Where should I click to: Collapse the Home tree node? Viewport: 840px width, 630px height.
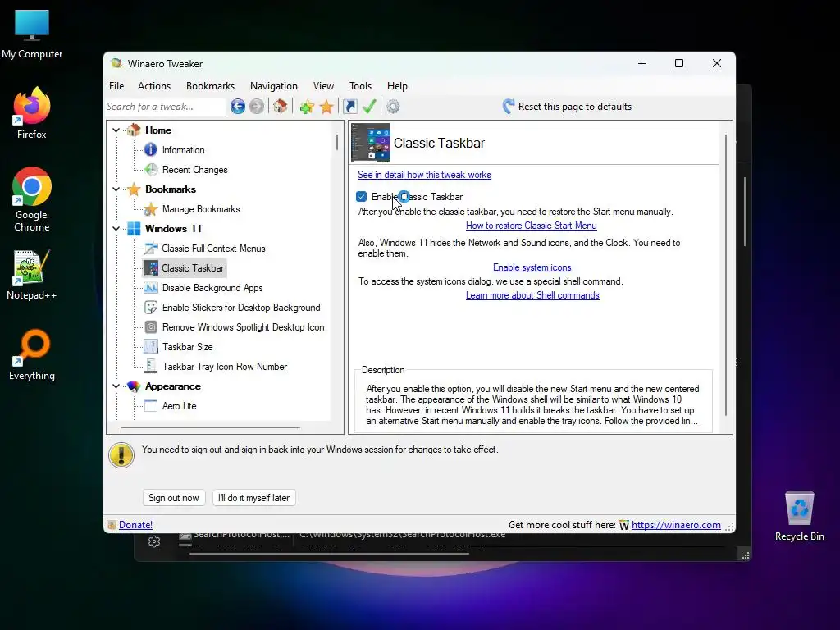(x=116, y=130)
